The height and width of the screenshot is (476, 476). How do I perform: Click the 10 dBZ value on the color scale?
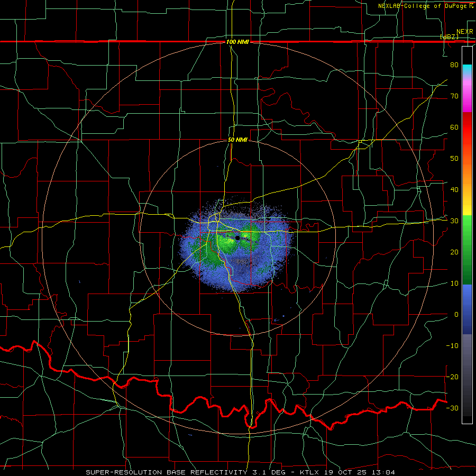click(x=454, y=283)
